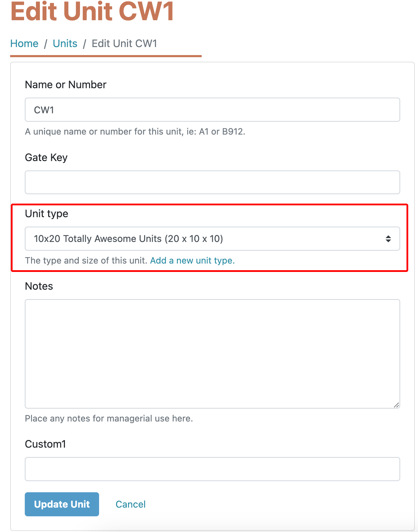Image resolution: width=418 pixels, height=532 pixels.
Task: Click the 'Edit Unit CW1' page heading
Action: pyautogui.click(x=92, y=11)
